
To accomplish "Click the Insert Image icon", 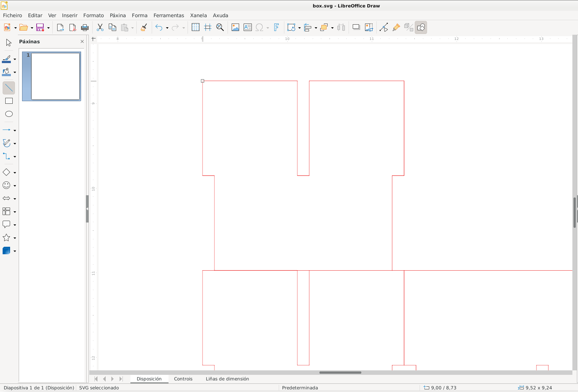I will (235, 27).
